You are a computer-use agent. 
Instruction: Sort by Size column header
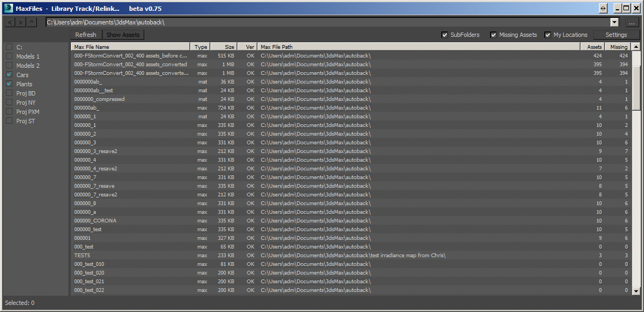click(x=224, y=47)
